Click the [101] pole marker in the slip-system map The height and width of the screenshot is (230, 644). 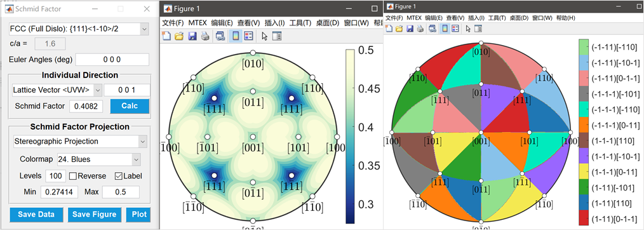coord(529,132)
